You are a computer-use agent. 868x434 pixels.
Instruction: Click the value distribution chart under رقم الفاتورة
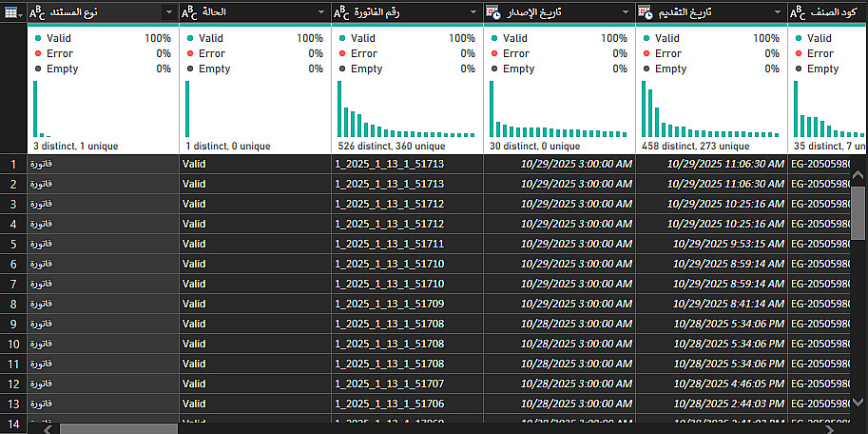(x=407, y=109)
